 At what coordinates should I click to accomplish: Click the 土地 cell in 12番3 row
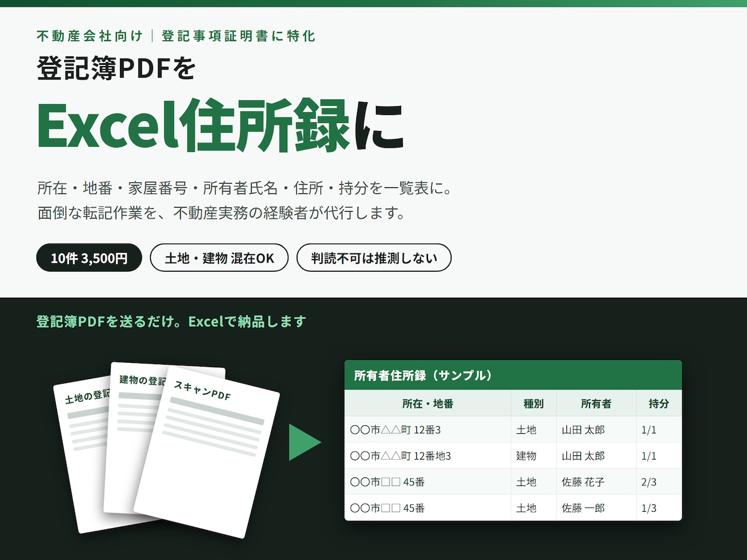(533, 430)
